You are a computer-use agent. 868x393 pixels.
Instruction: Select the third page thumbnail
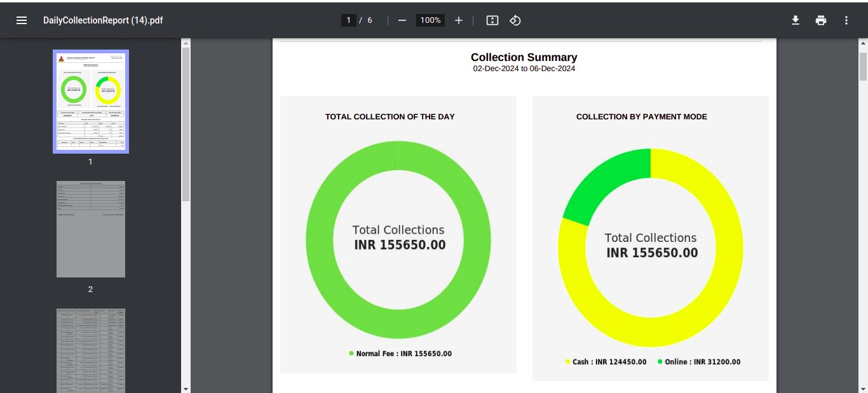(91, 350)
